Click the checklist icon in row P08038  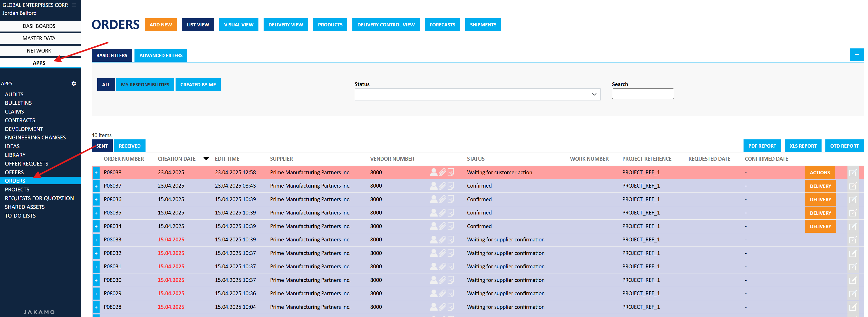(x=450, y=172)
